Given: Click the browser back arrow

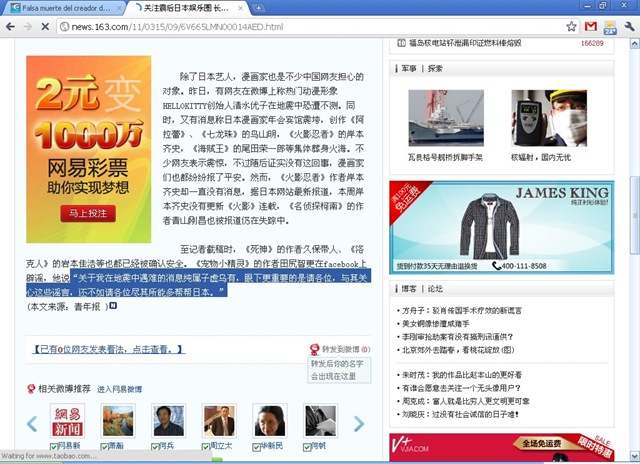Looking at the screenshot, I should pos(10,27).
